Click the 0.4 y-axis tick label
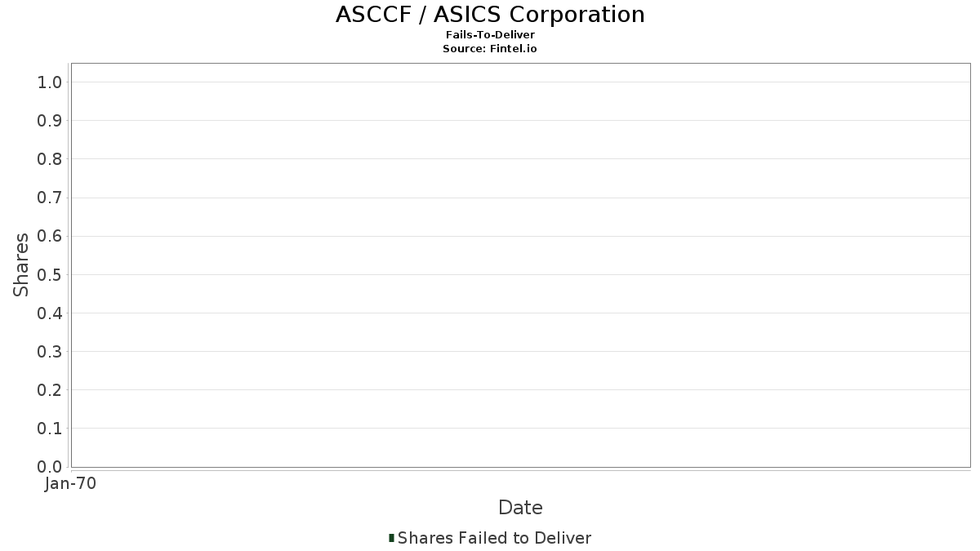Viewport: 980px width, 551px height. coord(50,313)
